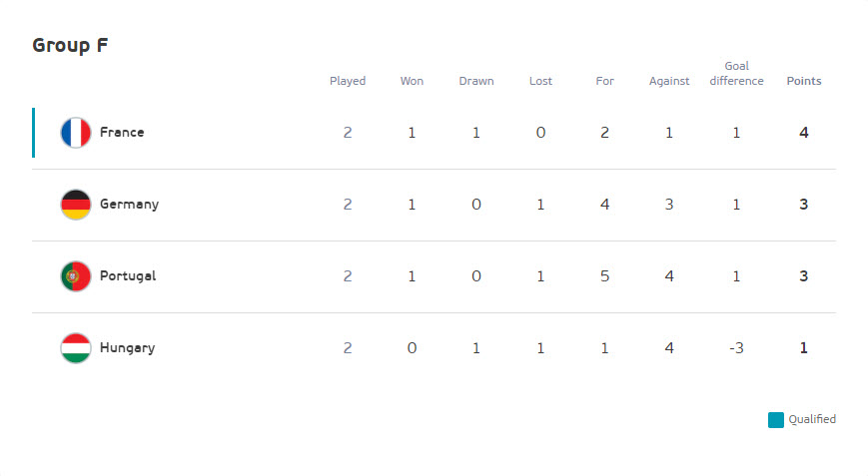The width and height of the screenshot is (868, 476).
Task: Open the France team link
Action: coord(122,132)
